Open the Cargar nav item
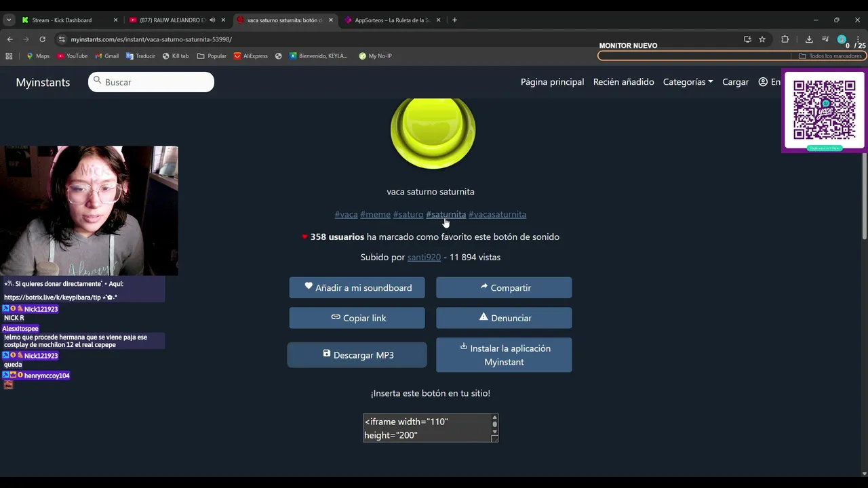 [x=735, y=82]
